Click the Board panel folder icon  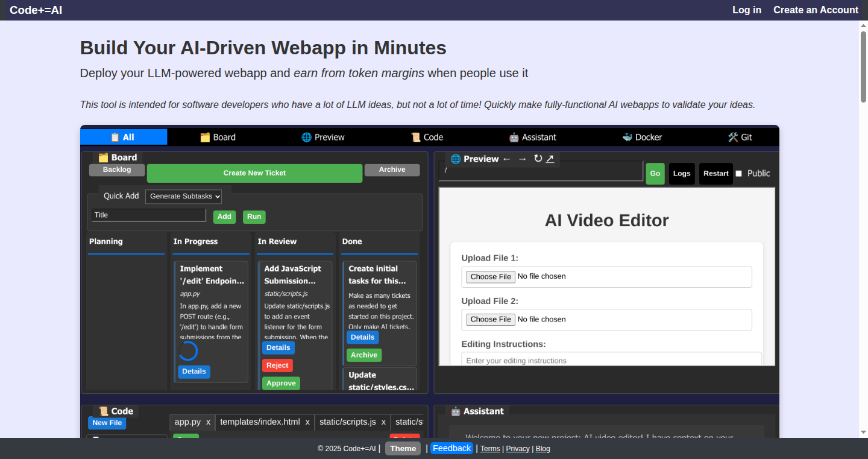tap(103, 157)
